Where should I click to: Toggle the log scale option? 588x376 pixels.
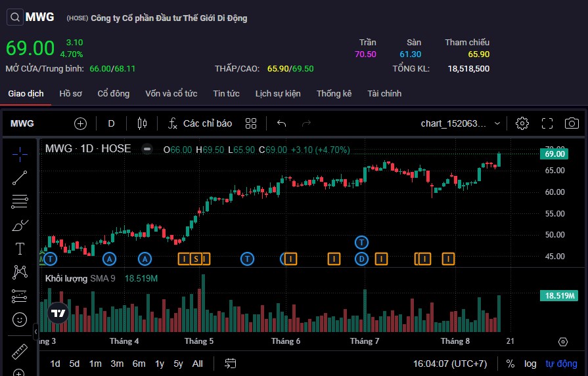pyautogui.click(x=530, y=364)
